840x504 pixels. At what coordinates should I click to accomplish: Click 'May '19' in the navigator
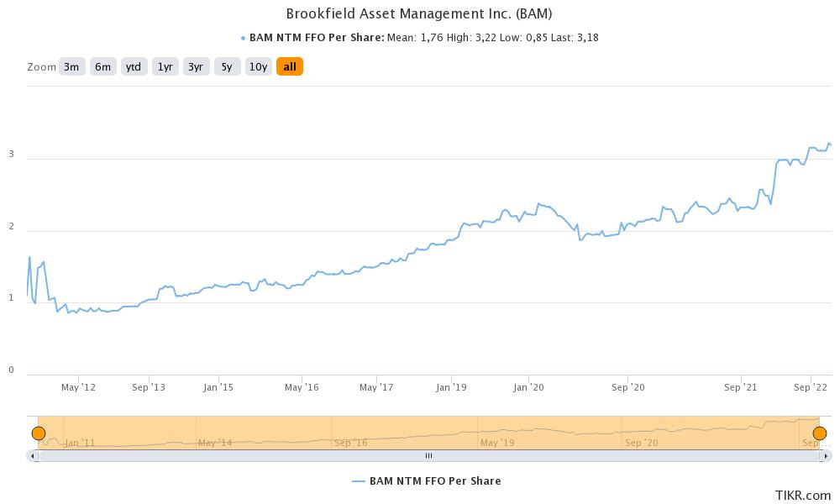(x=497, y=443)
